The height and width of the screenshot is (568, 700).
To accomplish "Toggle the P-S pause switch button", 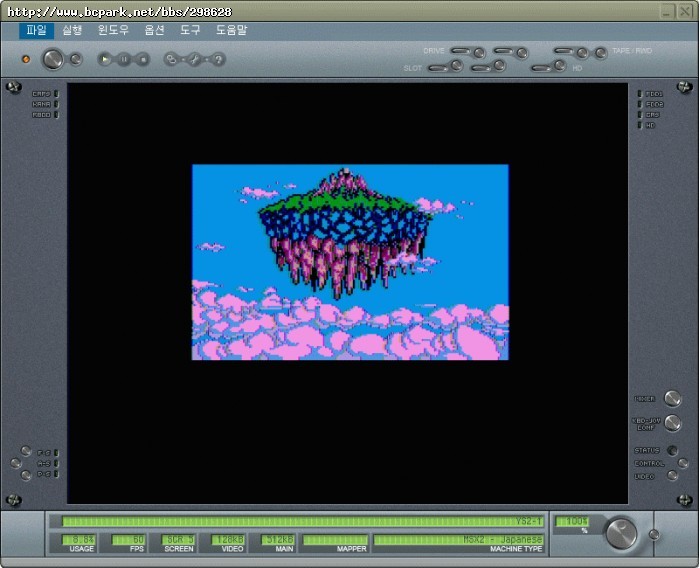I will pos(26,475).
